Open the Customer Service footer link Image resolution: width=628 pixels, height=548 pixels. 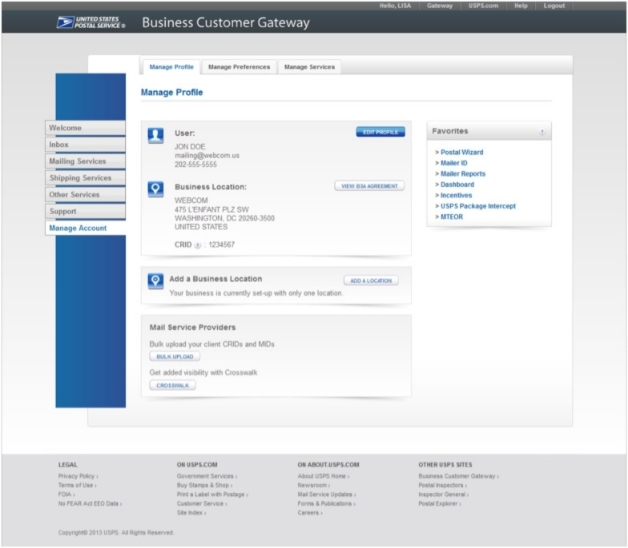[202, 504]
